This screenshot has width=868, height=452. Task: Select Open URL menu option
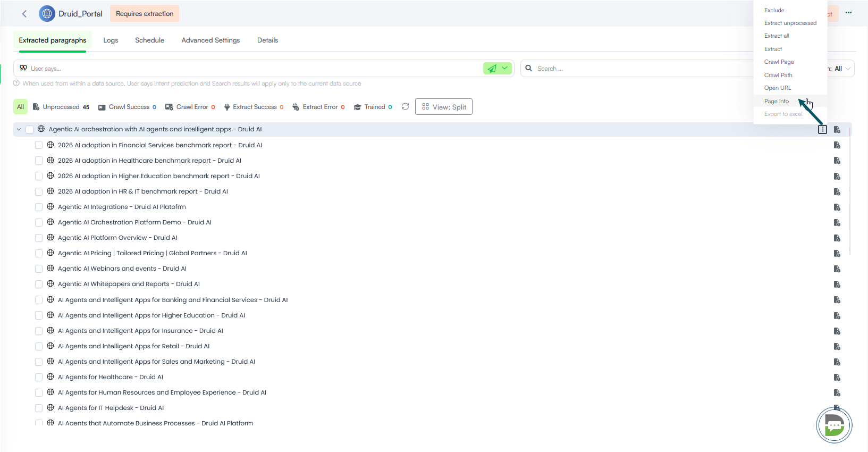pyautogui.click(x=778, y=88)
